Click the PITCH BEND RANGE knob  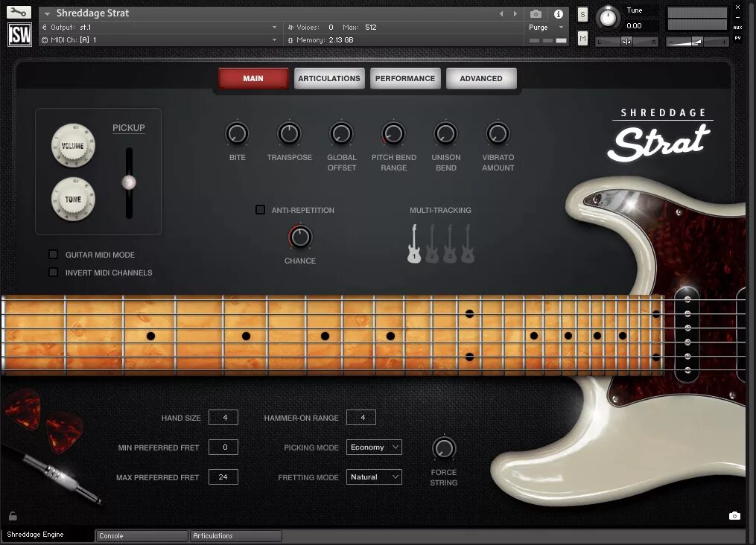[393, 133]
